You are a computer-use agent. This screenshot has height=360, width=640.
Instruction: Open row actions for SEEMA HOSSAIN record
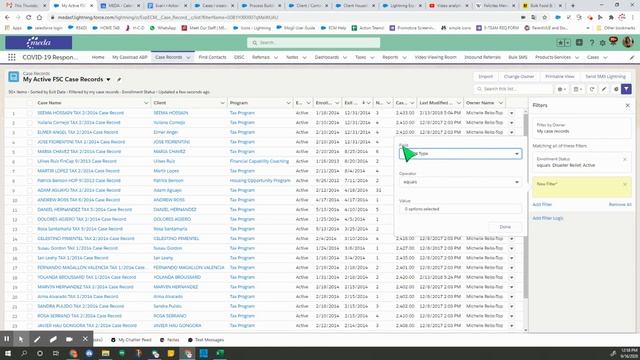coord(511,113)
